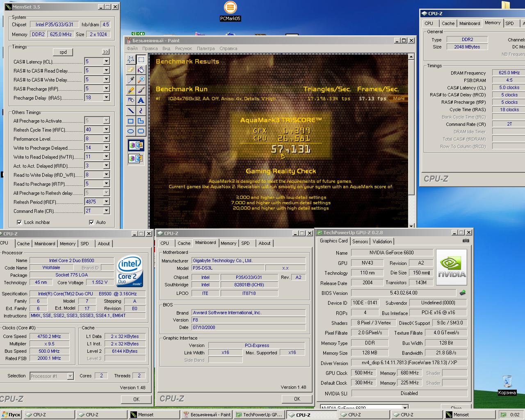The width and height of the screenshot is (525, 420).
Task: Click the >> button in MemSet Timings
Action: 106,52
